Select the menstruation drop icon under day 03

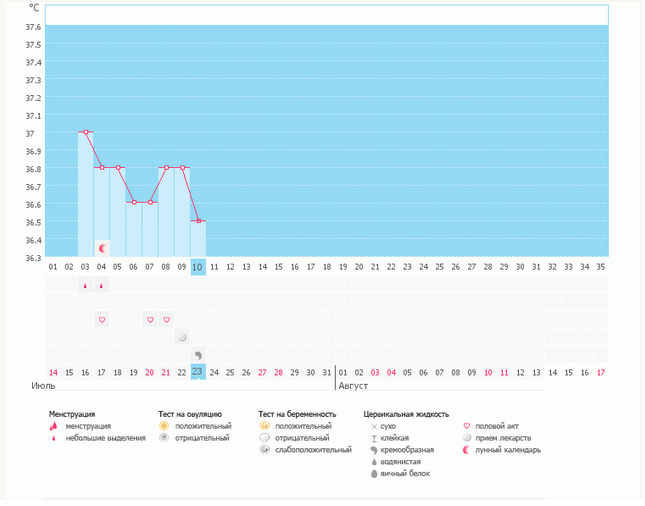[86, 286]
